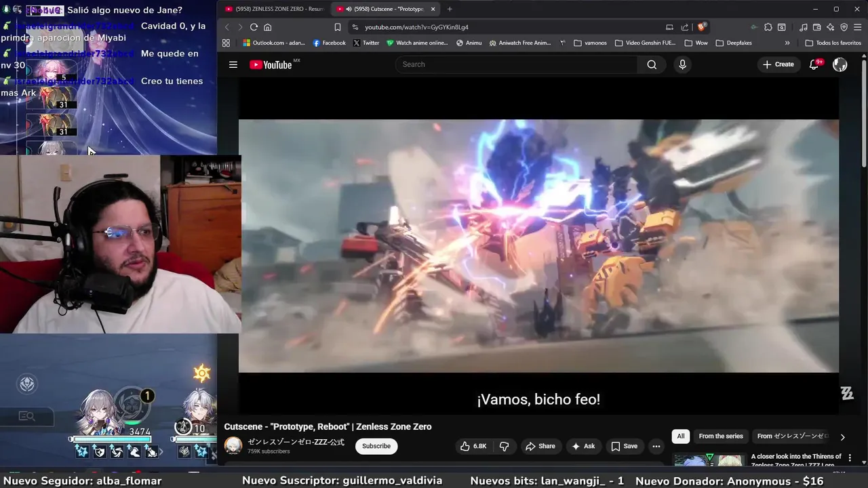
Task: Click the share icon in address bar
Action: pos(685,27)
